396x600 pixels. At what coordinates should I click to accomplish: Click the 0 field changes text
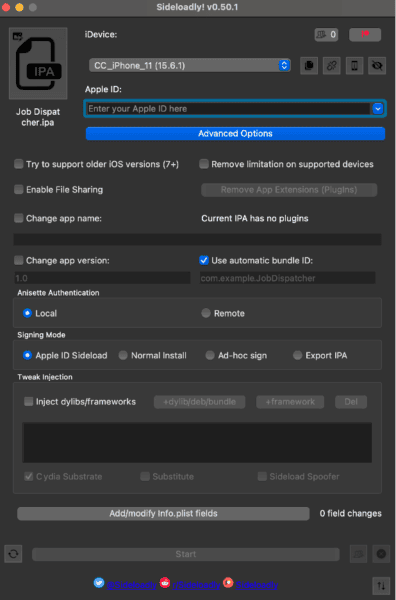[x=350, y=514]
